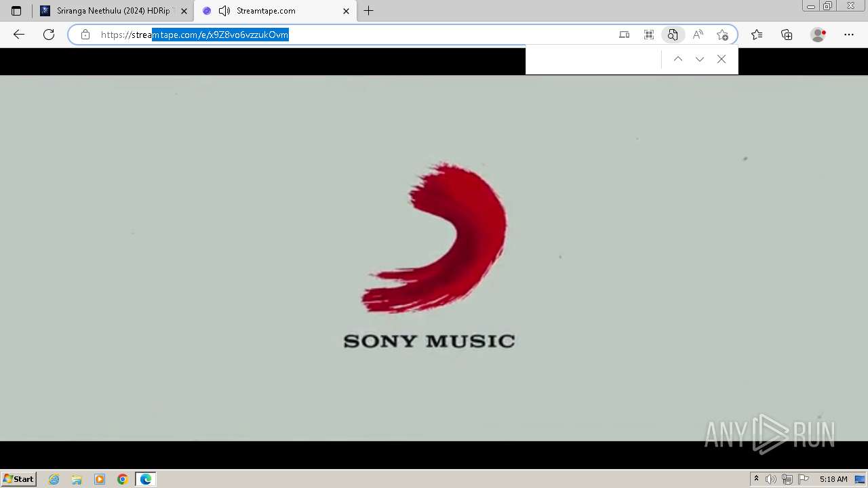Select Microsoft Edge taskbar button

146,479
